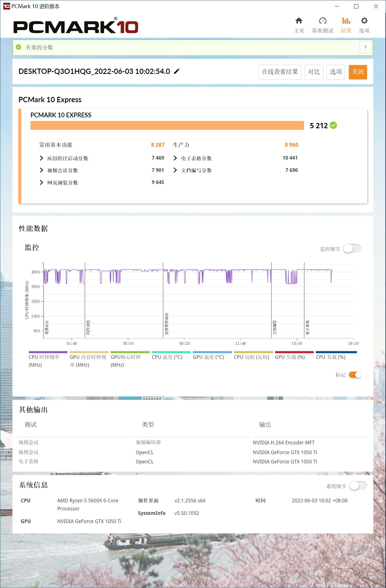Click the v2.1.2556 s64 interface version

(x=190, y=501)
